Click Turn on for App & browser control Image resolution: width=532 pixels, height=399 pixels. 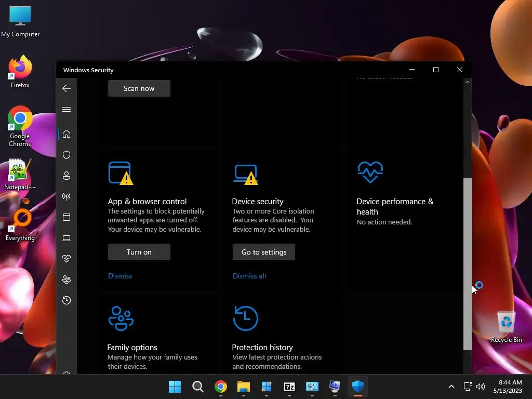pyautogui.click(x=139, y=252)
